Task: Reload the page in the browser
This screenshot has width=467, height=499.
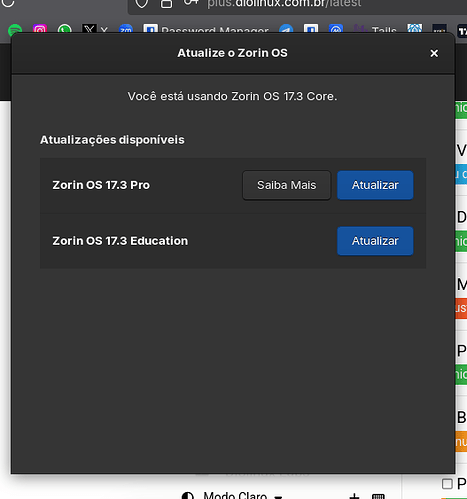Action: tap(8, 3)
